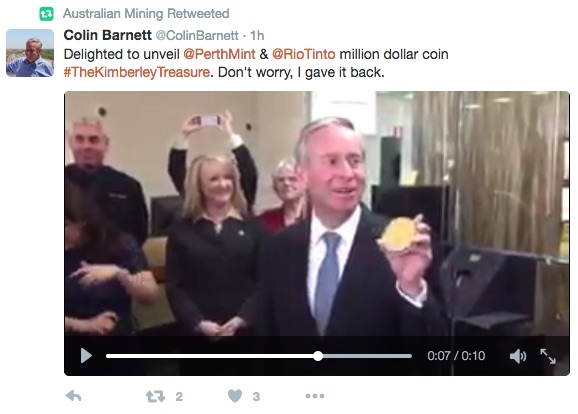
Task: Open the #TheKimberleyTreasure hashtag
Action: click(x=137, y=72)
